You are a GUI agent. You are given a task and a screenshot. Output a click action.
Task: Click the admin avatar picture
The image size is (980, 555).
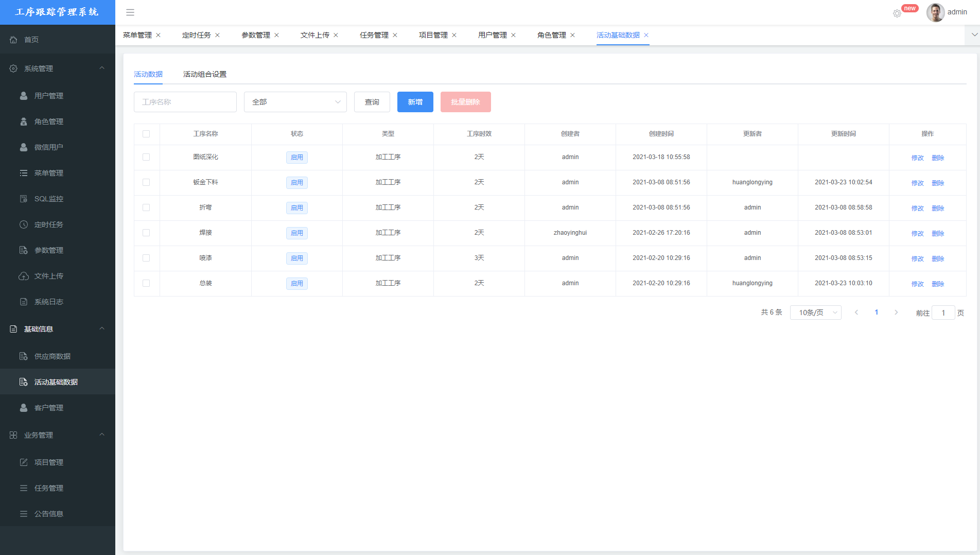pos(935,12)
